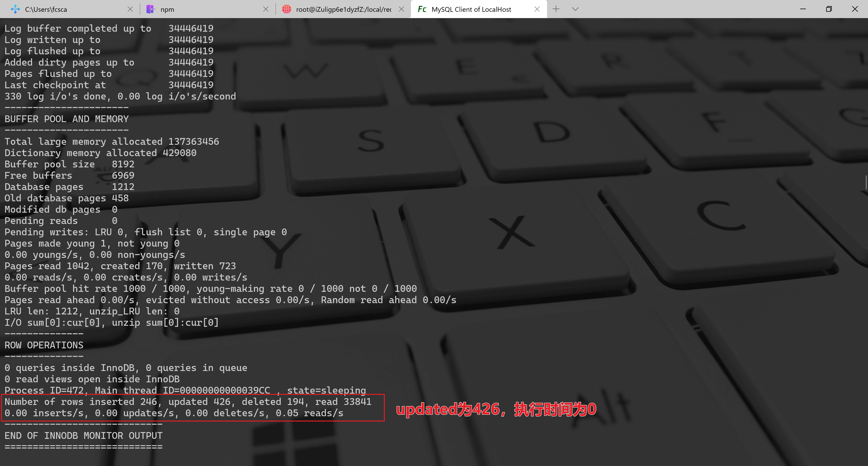Click the ROW OPERATIONS heading text
The width and height of the screenshot is (868, 466).
coord(44,345)
